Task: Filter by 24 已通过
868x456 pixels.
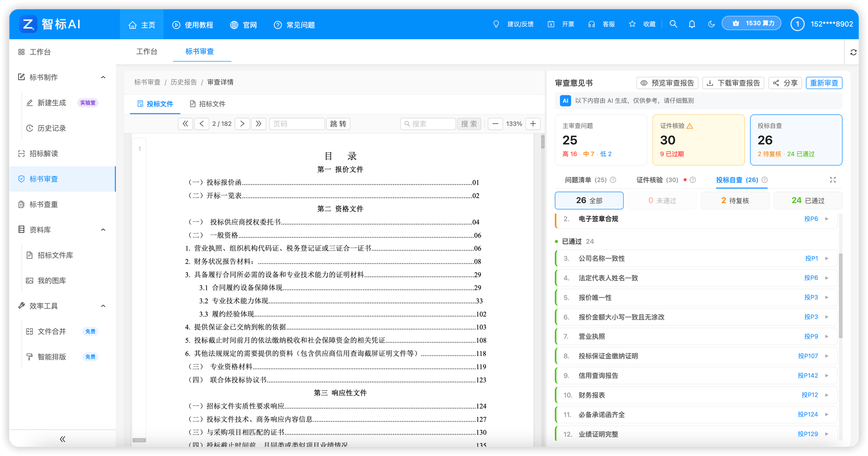Action: tap(808, 201)
